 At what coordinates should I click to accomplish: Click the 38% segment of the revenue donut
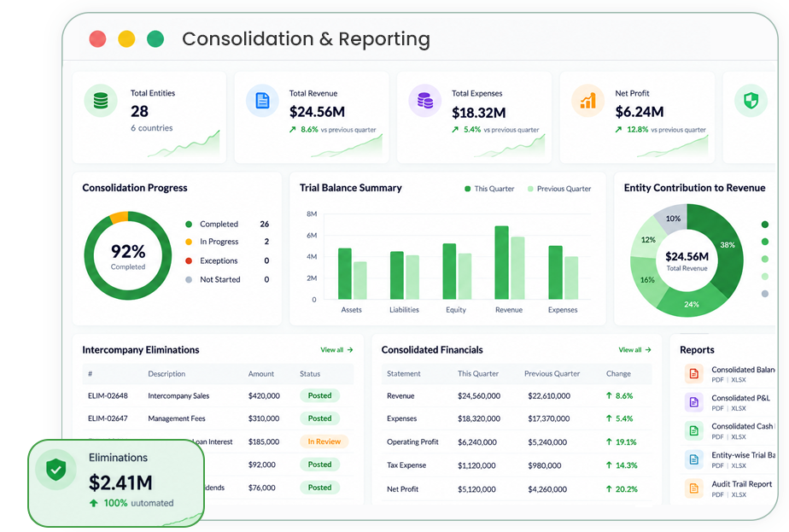pos(727,246)
